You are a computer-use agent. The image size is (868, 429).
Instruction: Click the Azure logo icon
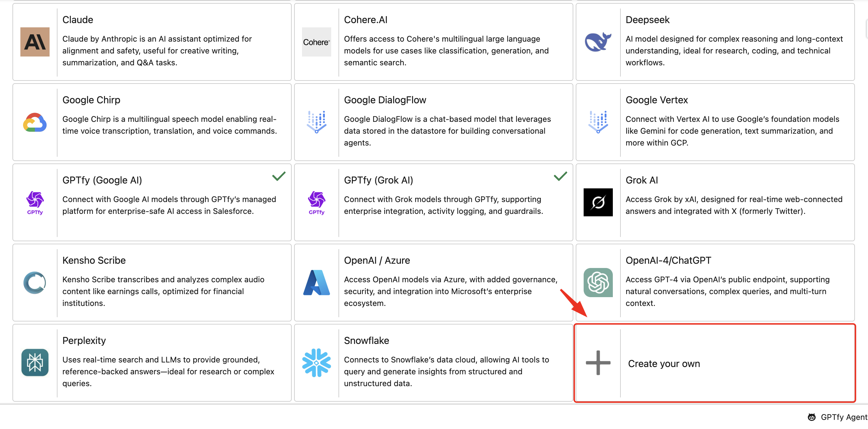point(316,282)
